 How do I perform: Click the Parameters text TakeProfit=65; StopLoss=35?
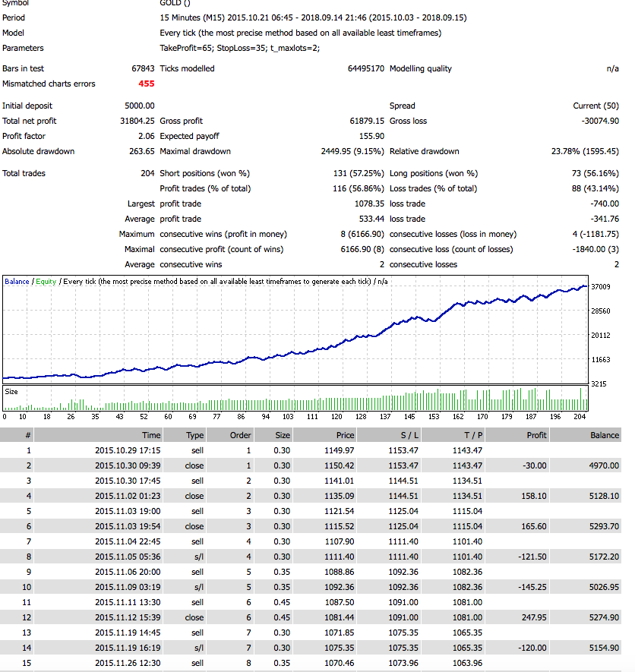pos(213,48)
